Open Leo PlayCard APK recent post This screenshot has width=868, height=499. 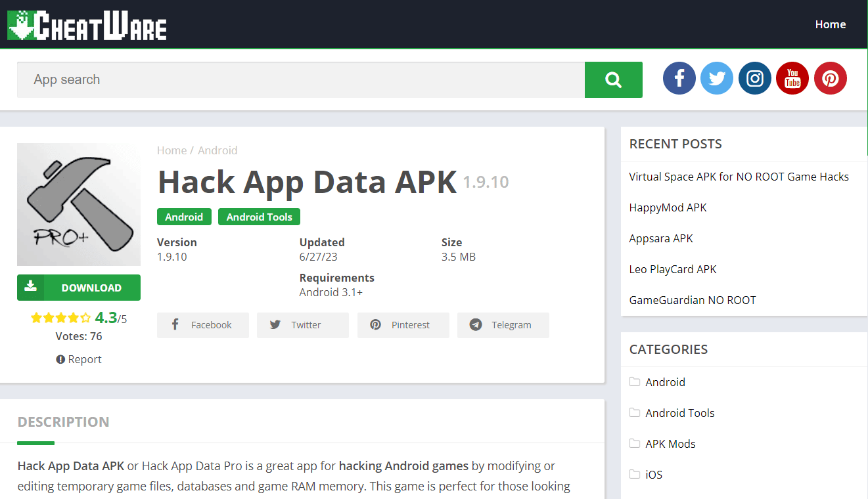coord(673,269)
